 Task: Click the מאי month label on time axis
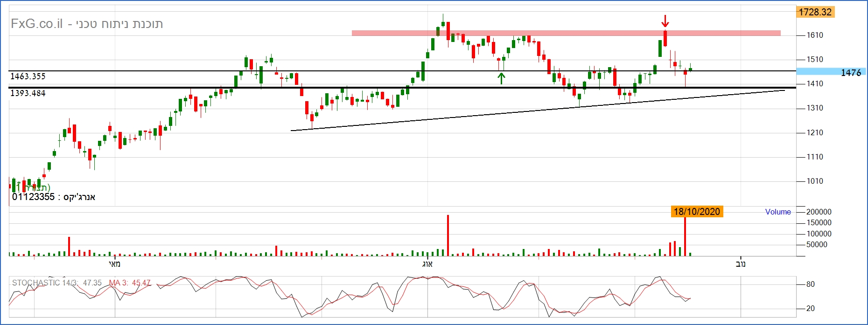(114, 264)
